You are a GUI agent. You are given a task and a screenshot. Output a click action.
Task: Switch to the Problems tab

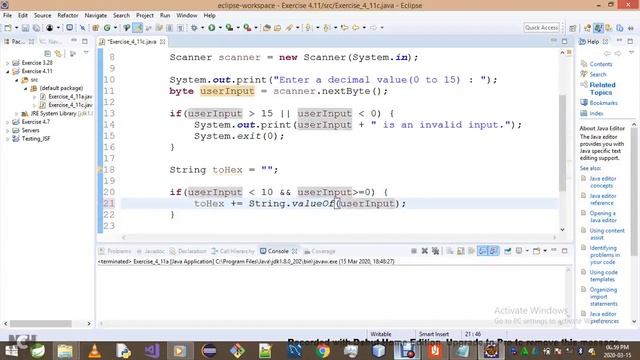tap(116, 251)
